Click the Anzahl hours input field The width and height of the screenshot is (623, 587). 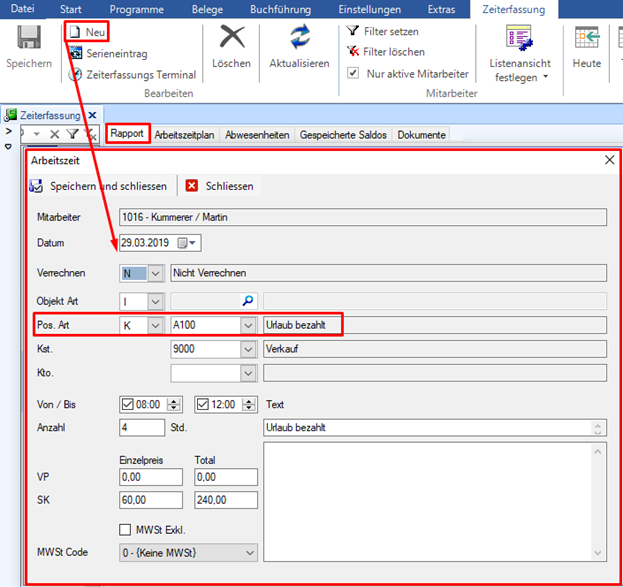pyautogui.click(x=142, y=428)
